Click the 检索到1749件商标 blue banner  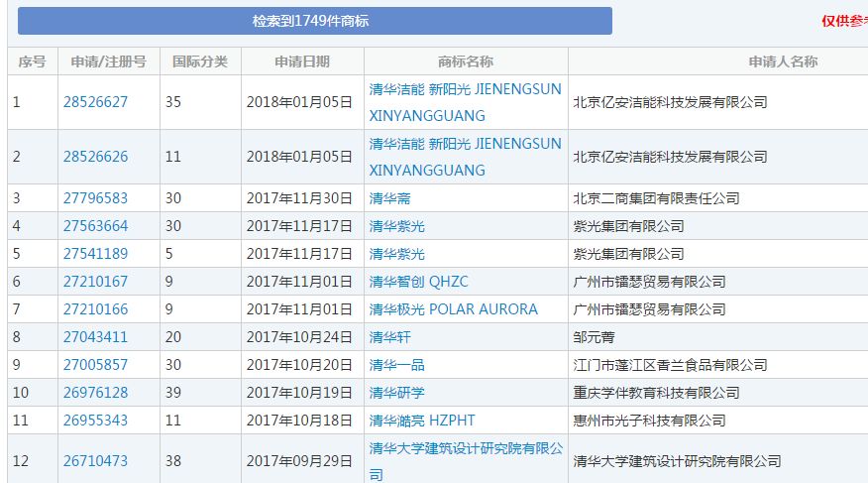(x=314, y=21)
